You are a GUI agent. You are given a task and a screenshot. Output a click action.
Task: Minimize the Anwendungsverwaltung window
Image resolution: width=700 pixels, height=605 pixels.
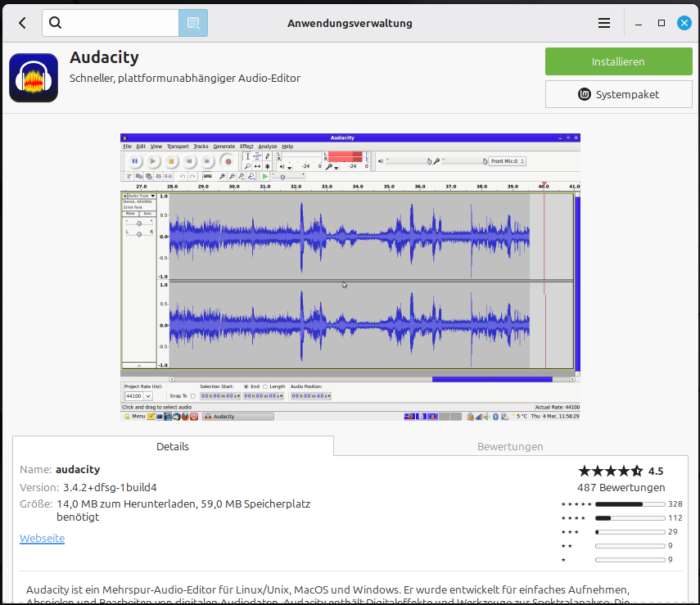(x=639, y=23)
